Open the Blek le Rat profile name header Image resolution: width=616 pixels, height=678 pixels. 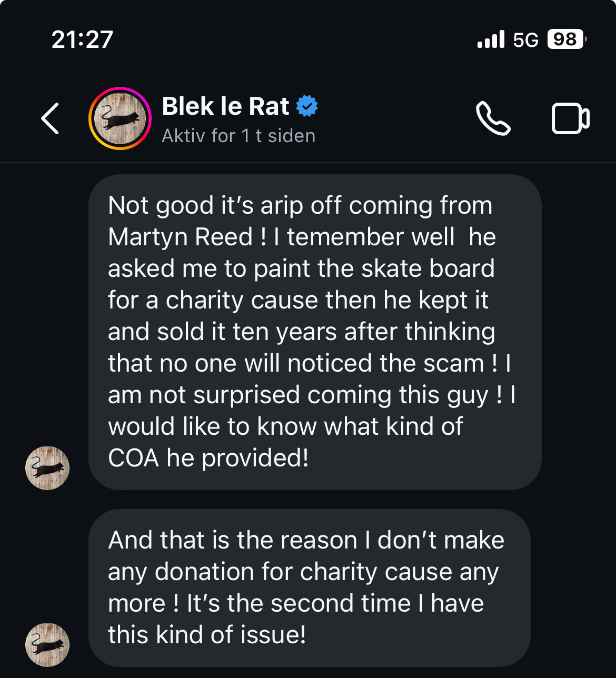point(226,106)
